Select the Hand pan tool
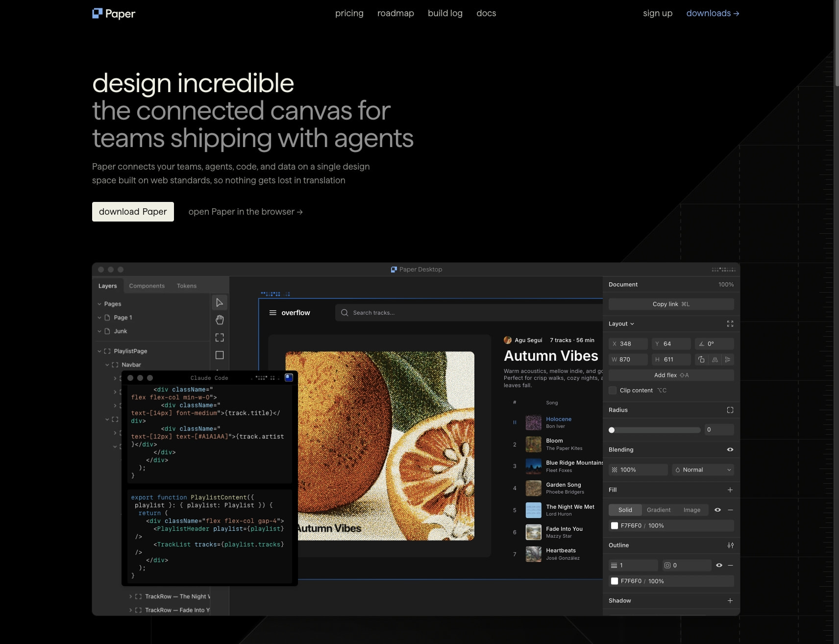The image size is (839, 644). click(x=220, y=320)
